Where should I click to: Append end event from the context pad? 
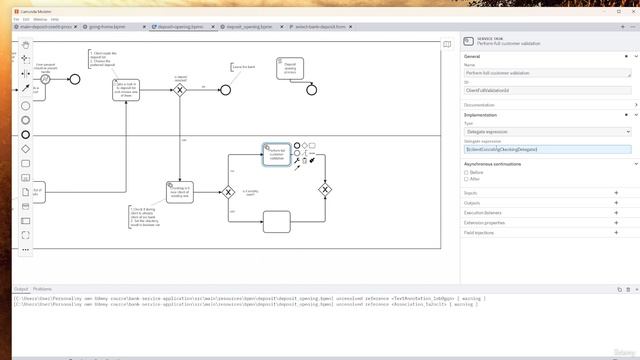pyautogui.click(x=297, y=145)
